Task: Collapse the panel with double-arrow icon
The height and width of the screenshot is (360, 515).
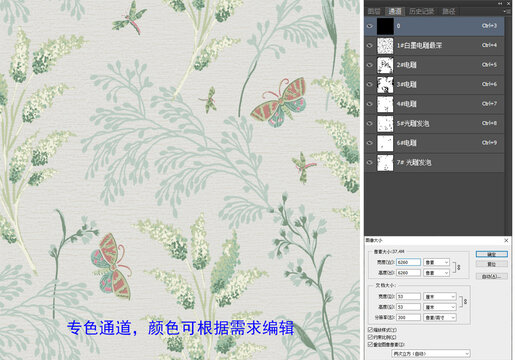Action: coord(500,3)
